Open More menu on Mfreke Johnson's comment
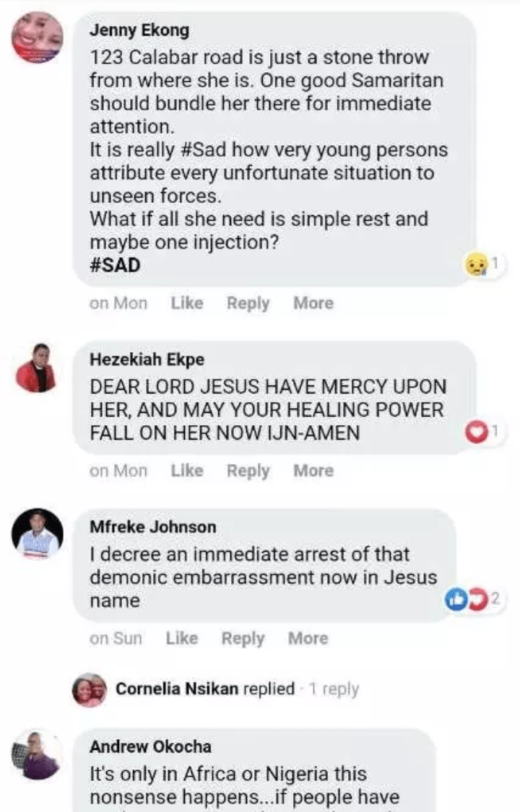 coord(308,638)
